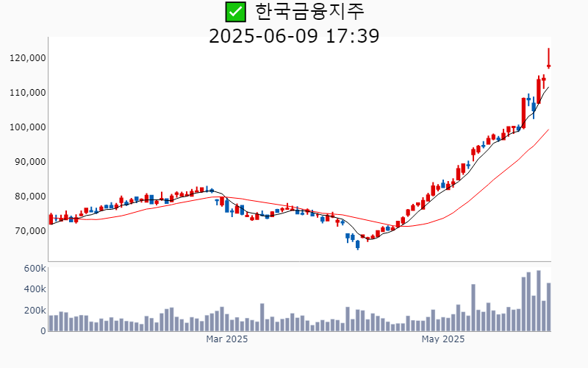588x368 pixels.
Task: Click the 80,000 price axis label
Action: click(x=29, y=196)
